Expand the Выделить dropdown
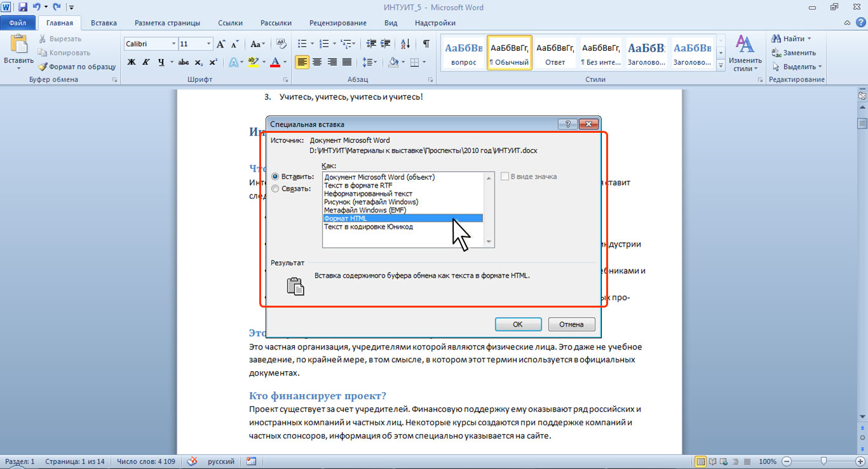Screen dimensions: 868x469 coord(797,67)
